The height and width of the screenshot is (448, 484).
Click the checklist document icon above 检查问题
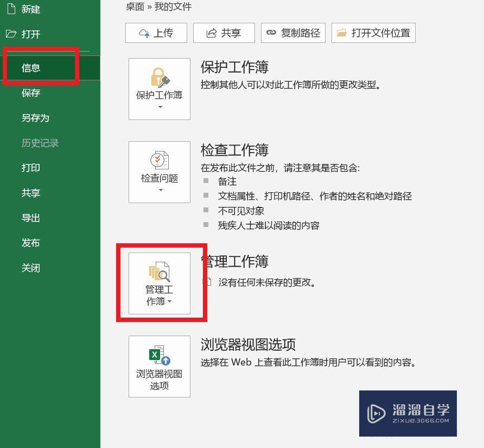160,160
